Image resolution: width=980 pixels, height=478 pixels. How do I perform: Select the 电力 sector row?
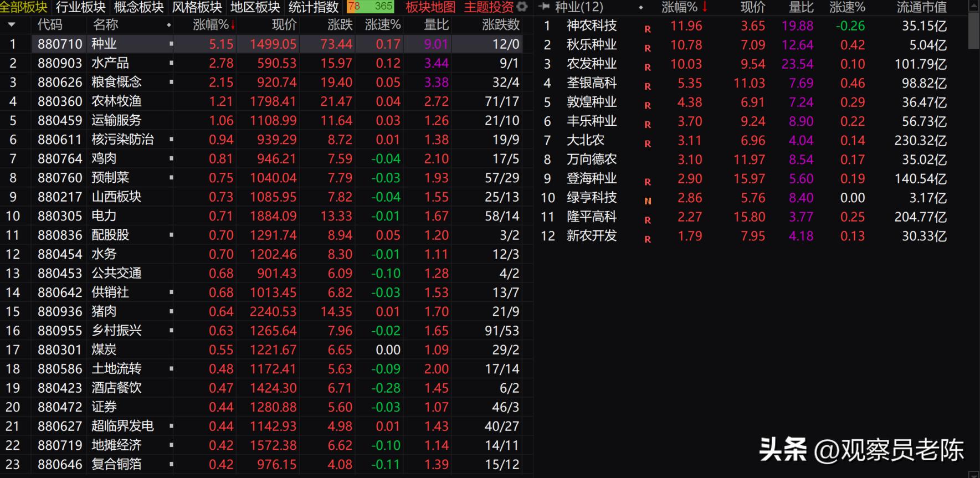pyautogui.click(x=266, y=216)
